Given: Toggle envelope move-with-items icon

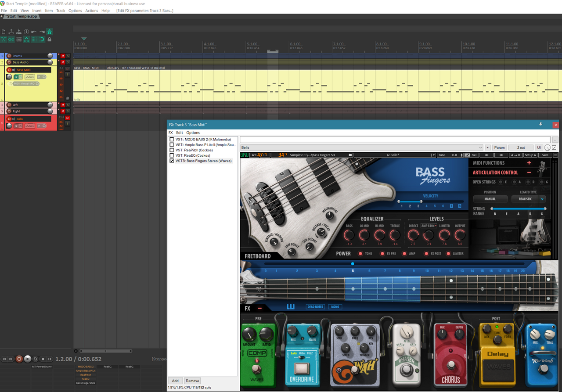Looking at the screenshot, I should pyautogui.click(x=26, y=40).
